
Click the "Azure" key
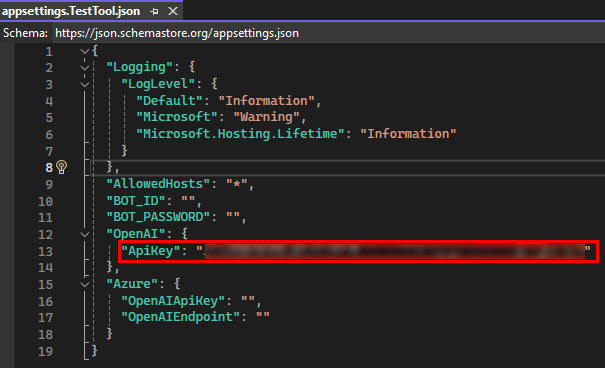132,284
